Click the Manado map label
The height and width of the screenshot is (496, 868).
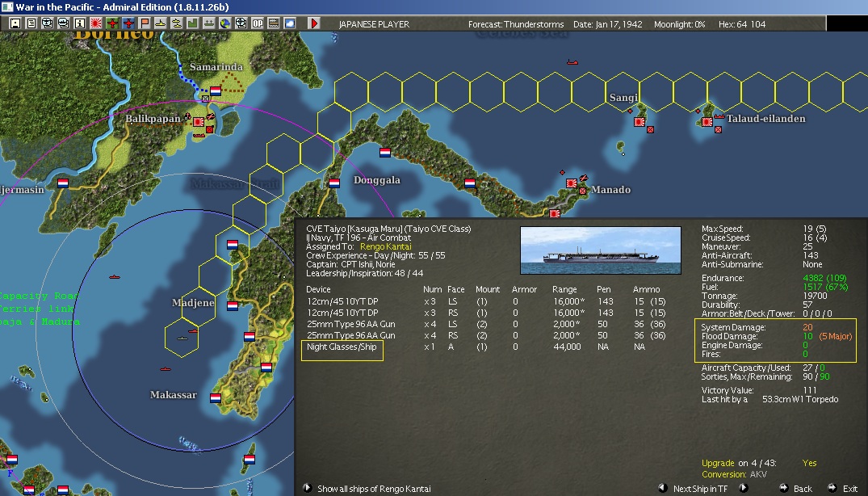click(610, 189)
